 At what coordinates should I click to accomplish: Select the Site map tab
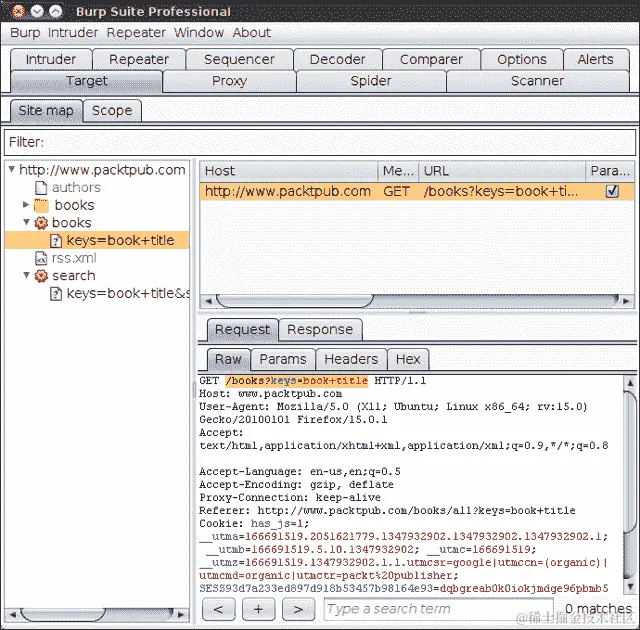[46, 111]
